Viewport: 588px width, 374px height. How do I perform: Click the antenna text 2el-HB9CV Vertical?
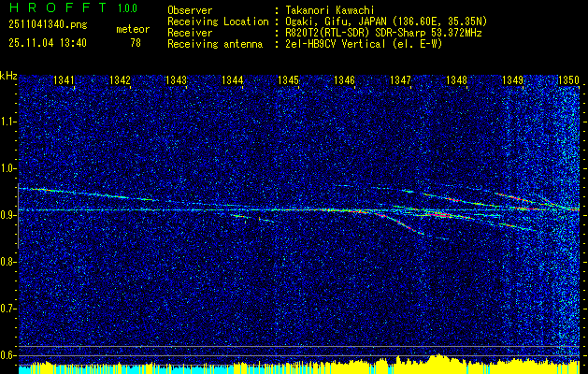[336, 44]
